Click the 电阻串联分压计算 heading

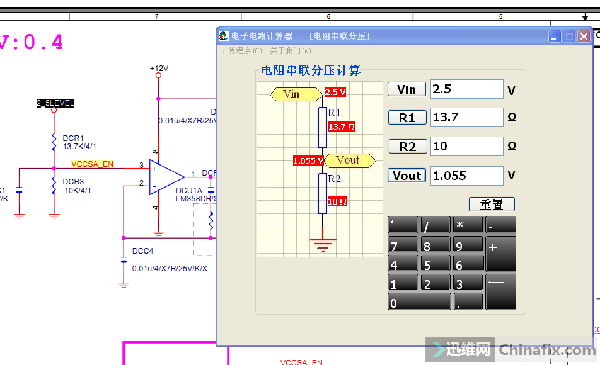point(311,70)
